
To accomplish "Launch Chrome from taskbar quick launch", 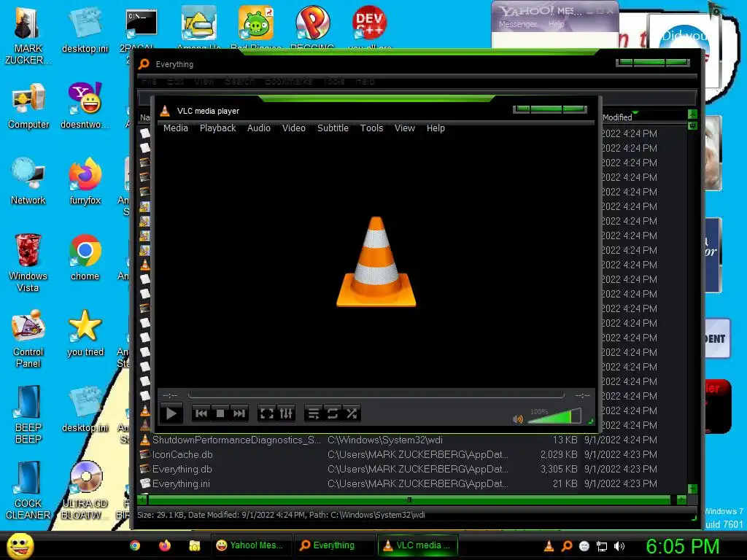I will tap(135, 545).
